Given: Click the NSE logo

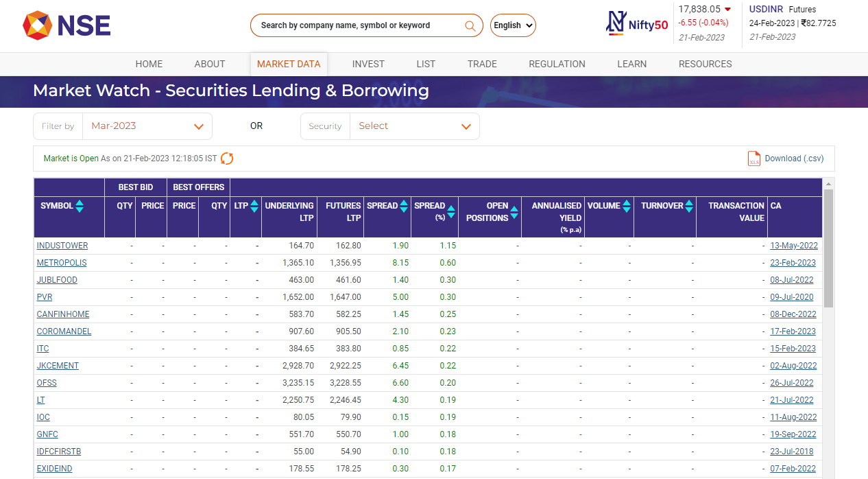Looking at the screenshot, I should click(x=67, y=25).
